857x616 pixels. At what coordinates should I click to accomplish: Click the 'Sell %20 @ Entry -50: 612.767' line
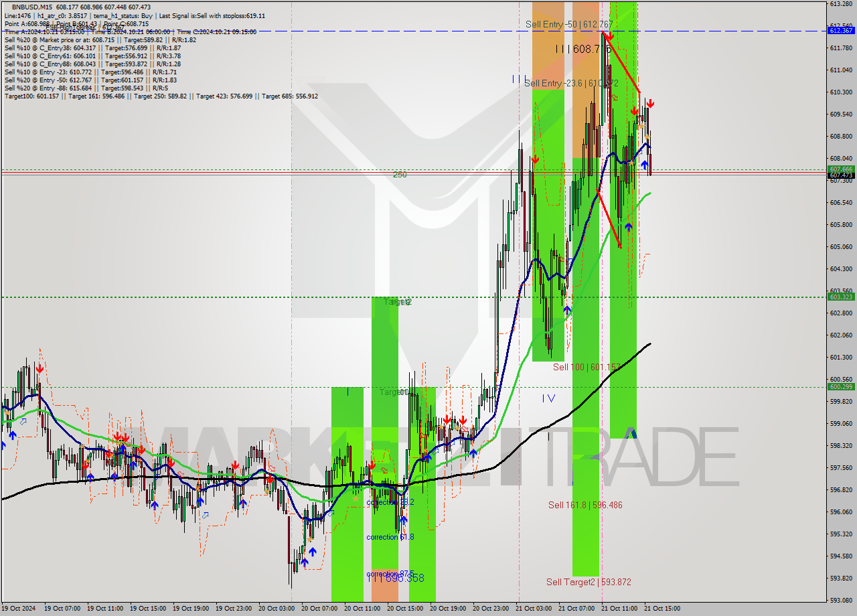click(x=90, y=80)
